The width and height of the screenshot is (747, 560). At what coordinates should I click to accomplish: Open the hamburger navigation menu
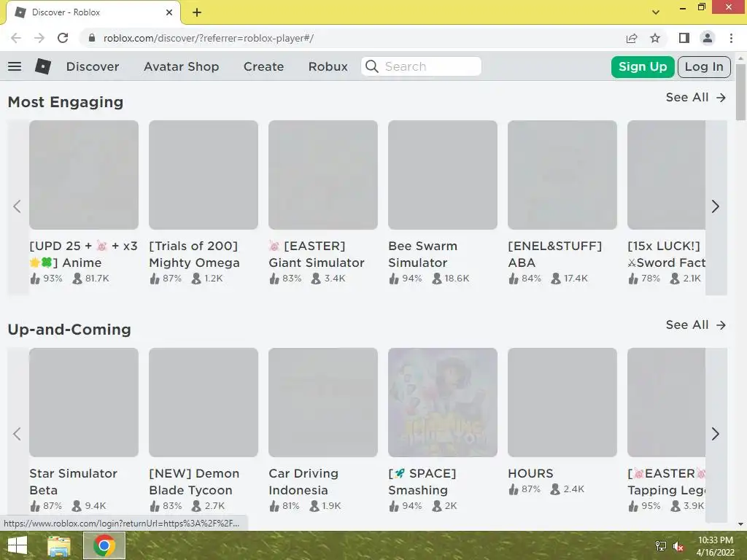(x=15, y=66)
